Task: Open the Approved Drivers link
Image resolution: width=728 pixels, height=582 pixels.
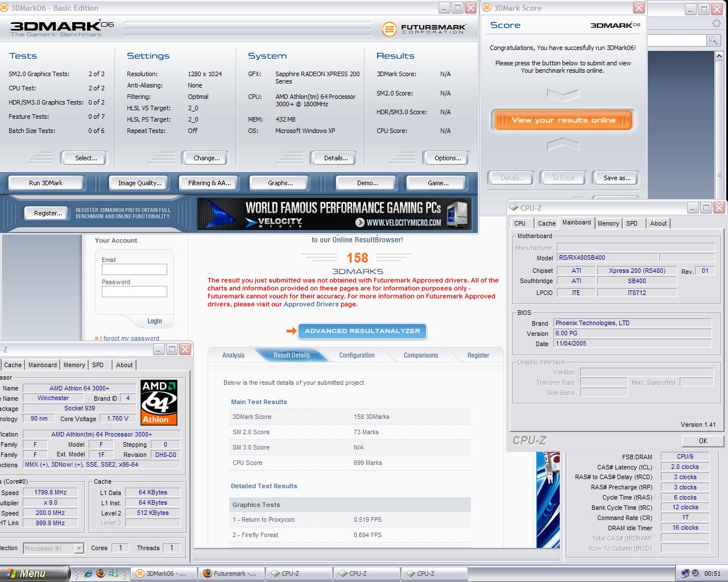Action: point(311,304)
